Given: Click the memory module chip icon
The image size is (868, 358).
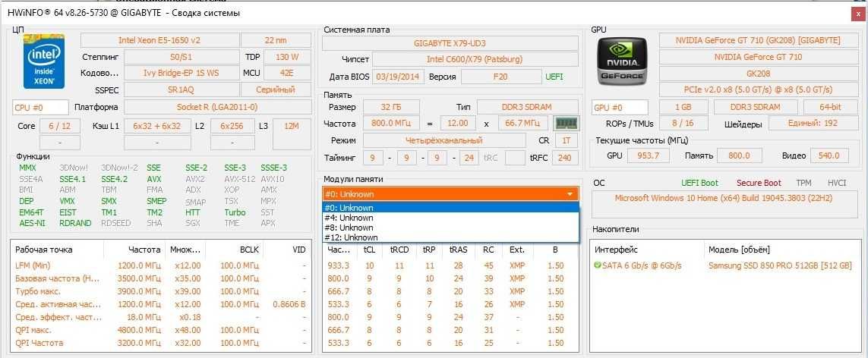Looking at the screenshot, I should point(567,123).
